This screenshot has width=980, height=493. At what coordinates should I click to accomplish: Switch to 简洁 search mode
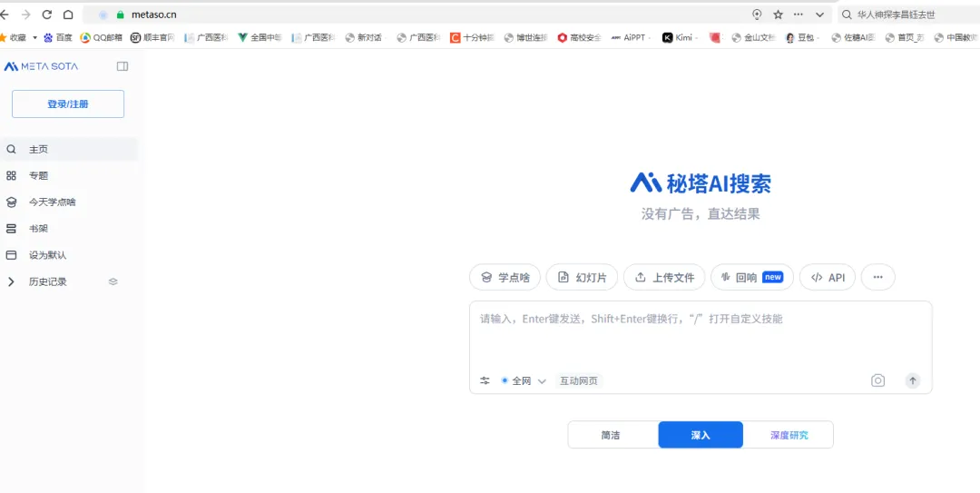pyautogui.click(x=612, y=435)
